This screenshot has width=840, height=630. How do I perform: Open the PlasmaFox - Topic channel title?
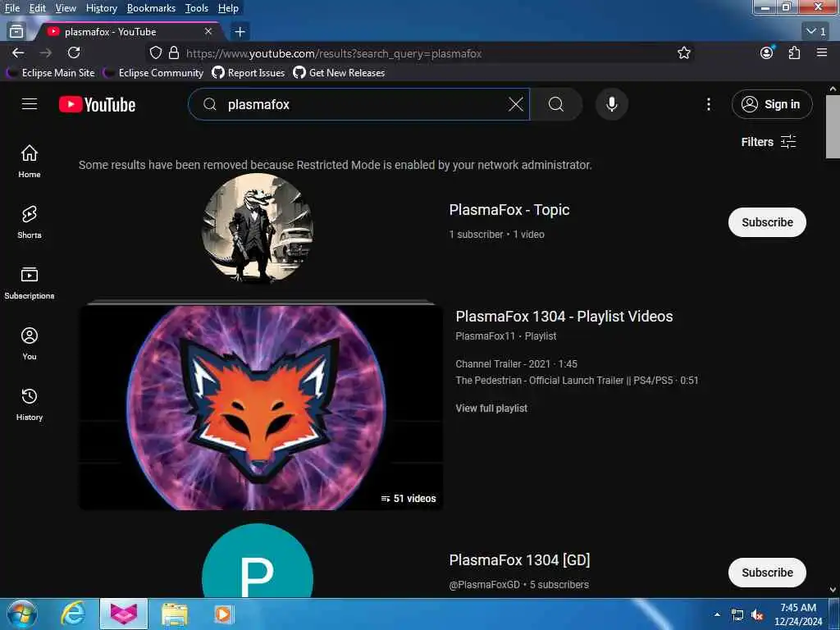(509, 210)
